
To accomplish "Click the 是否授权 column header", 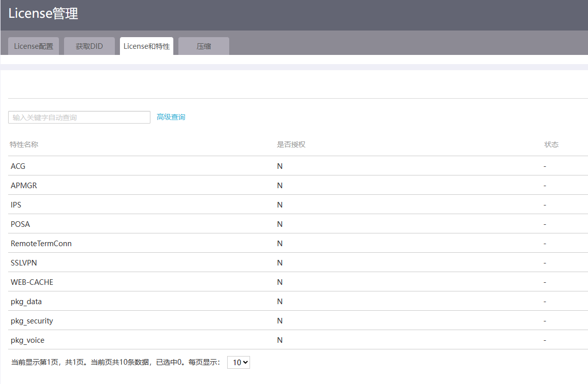I will [x=291, y=144].
